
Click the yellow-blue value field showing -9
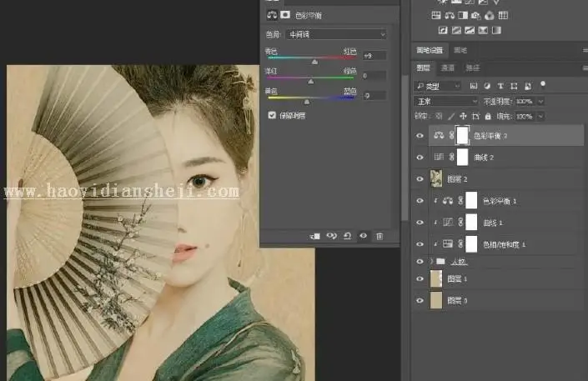click(374, 96)
